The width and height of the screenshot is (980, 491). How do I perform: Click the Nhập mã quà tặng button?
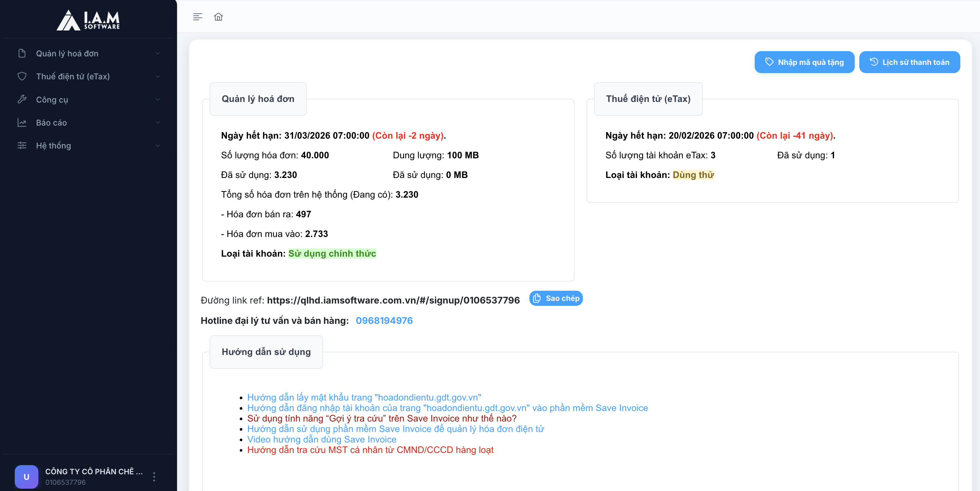804,62
